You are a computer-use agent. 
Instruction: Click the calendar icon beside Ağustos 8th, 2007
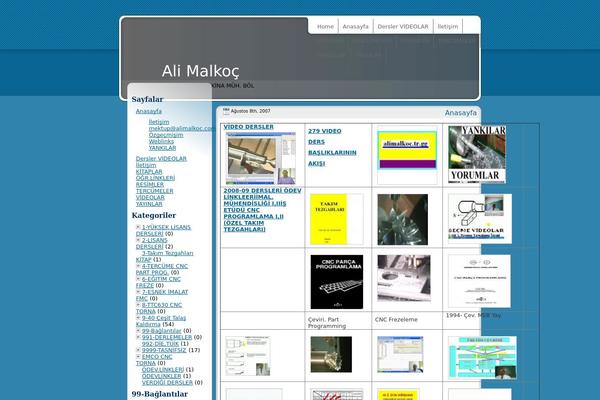226,111
